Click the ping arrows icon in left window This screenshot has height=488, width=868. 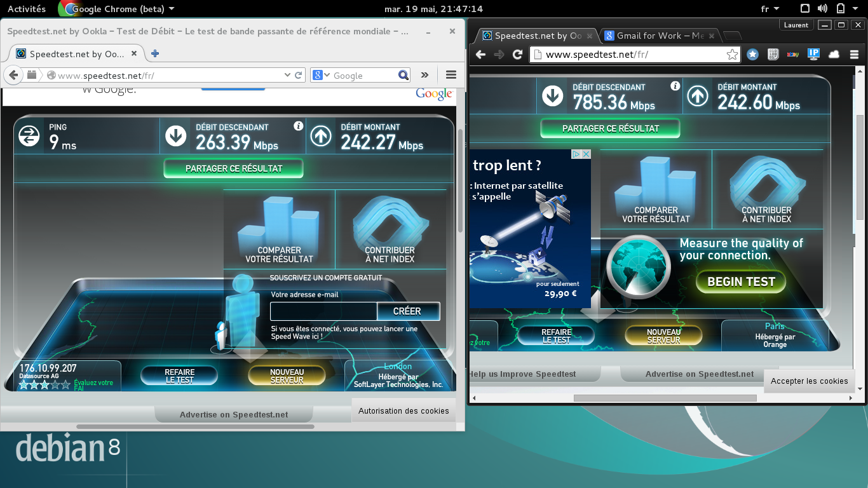click(29, 135)
